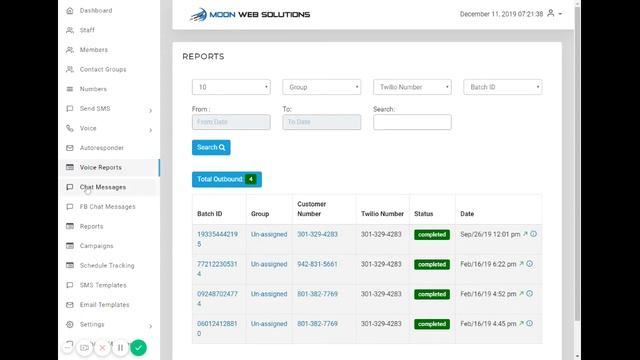
Task: Click the completed badge in the 942-831-5661 row
Action: pos(432,264)
